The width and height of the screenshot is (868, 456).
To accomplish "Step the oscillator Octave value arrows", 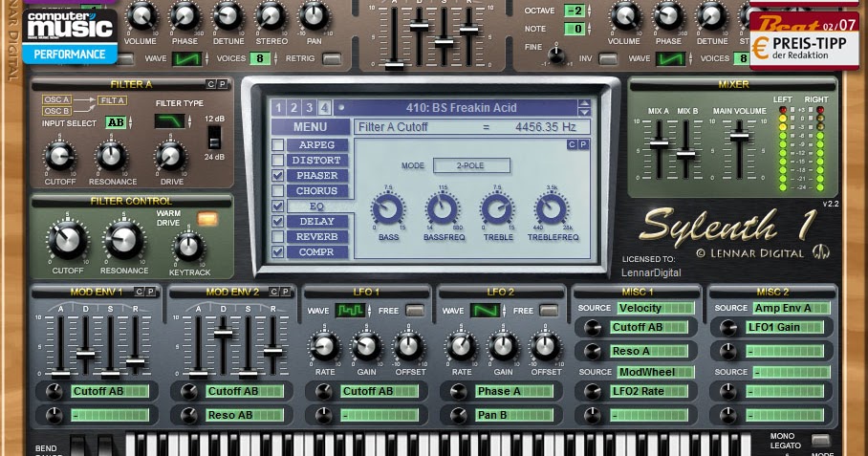I will tap(589, 11).
